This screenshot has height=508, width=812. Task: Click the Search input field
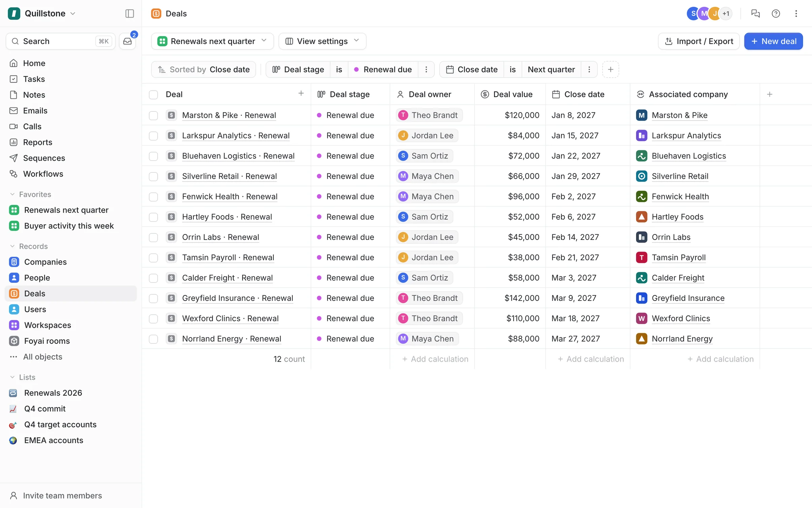61,41
